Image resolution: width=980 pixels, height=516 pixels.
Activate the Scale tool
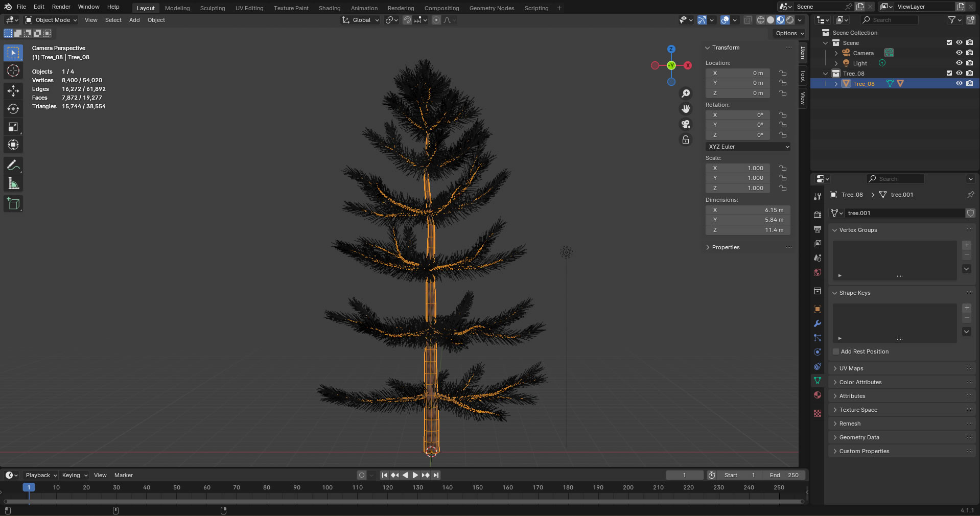(13, 127)
